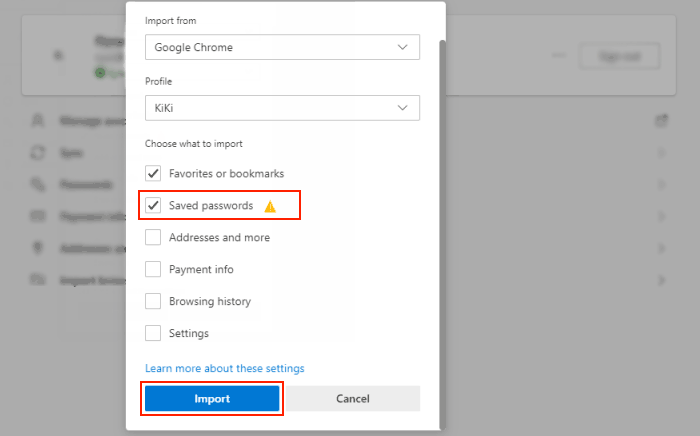The height and width of the screenshot is (436, 700).
Task: Click the Addresses location pin icon
Action: pos(38,248)
